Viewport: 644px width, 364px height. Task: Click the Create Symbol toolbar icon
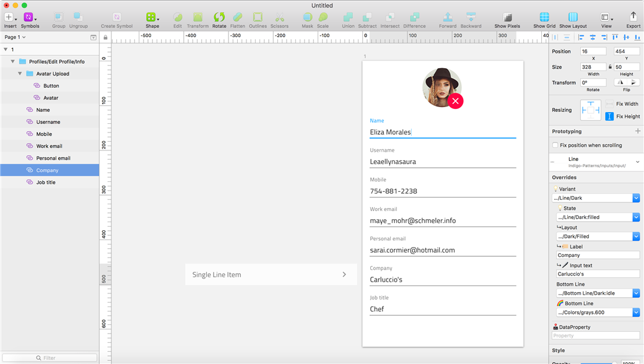[116, 17]
